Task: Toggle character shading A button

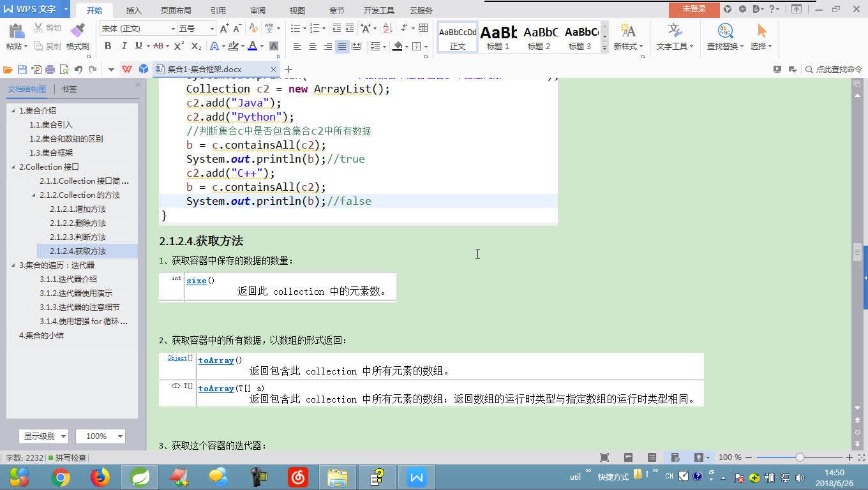Action: 274,46
